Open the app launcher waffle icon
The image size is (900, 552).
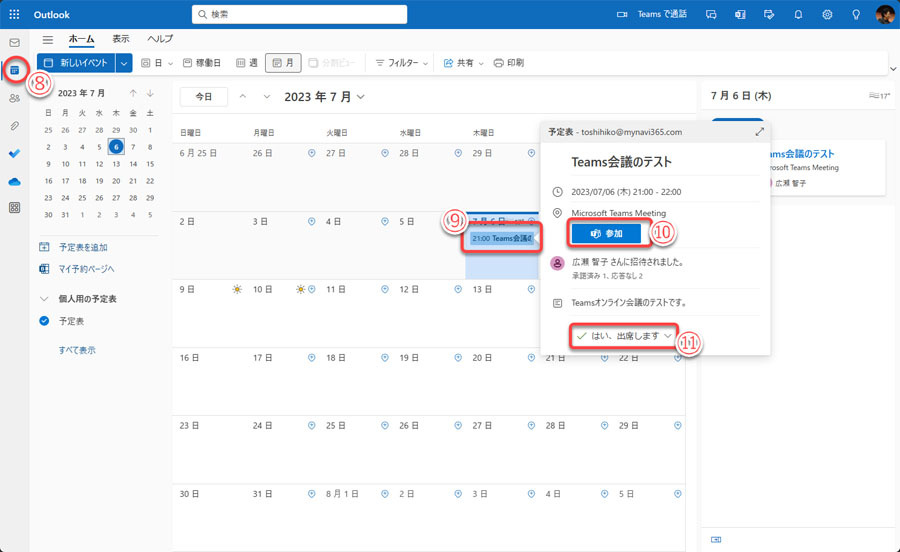tap(14, 14)
